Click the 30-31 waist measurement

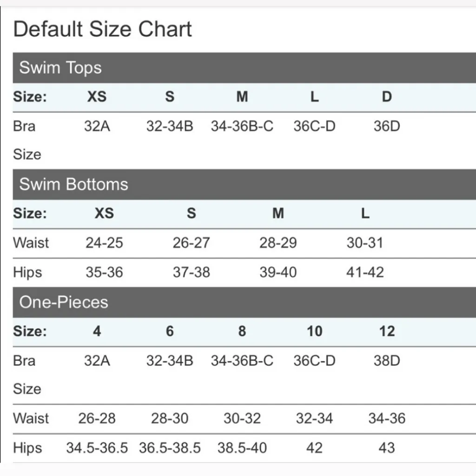pos(365,243)
